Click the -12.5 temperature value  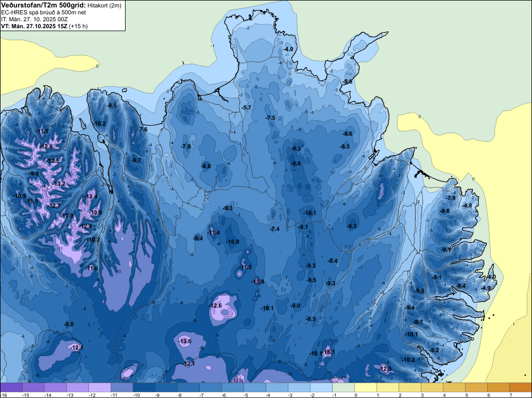pos(53,161)
